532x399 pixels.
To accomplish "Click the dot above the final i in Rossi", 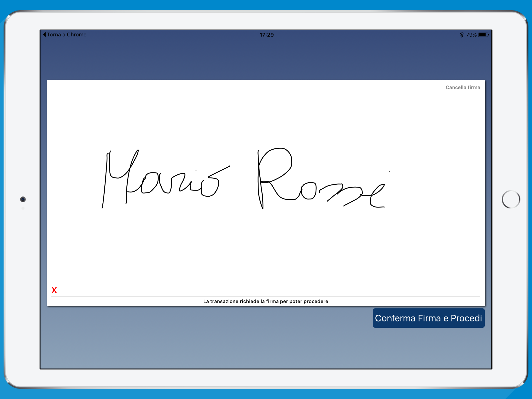I will 389,171.
